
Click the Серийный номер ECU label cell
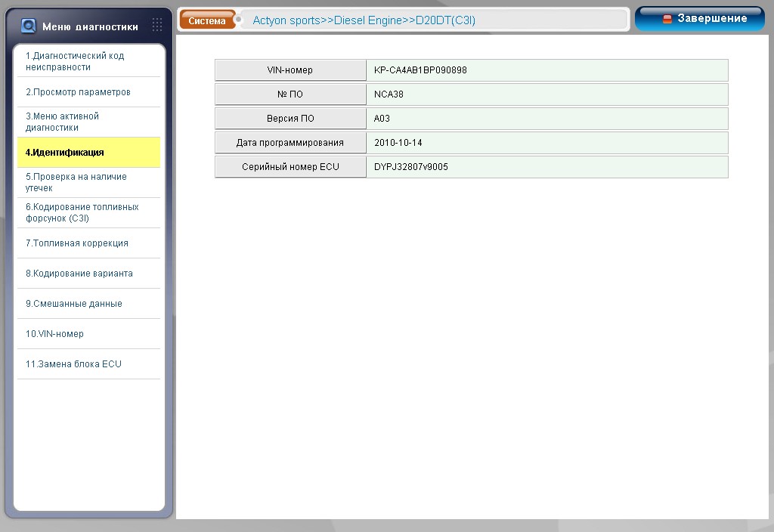(x=290, y=167)
